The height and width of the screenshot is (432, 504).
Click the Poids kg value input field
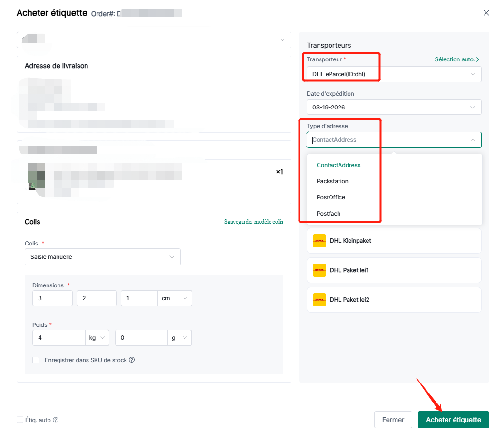[58, 338]
